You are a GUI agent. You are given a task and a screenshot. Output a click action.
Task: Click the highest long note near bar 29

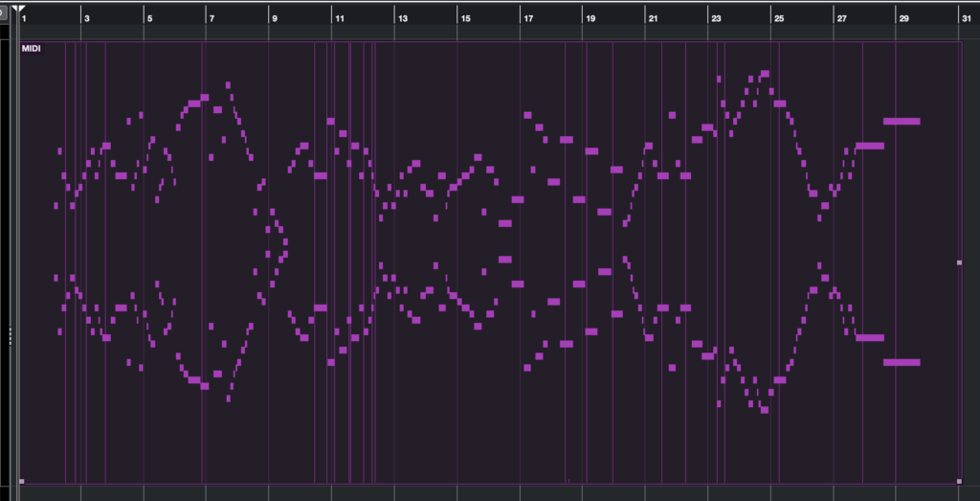pos(902,121)
